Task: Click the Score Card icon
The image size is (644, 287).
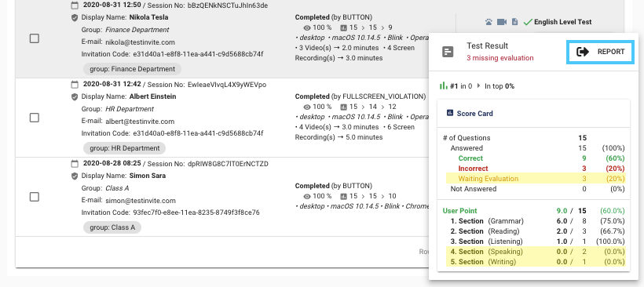Action: (450, 113)
